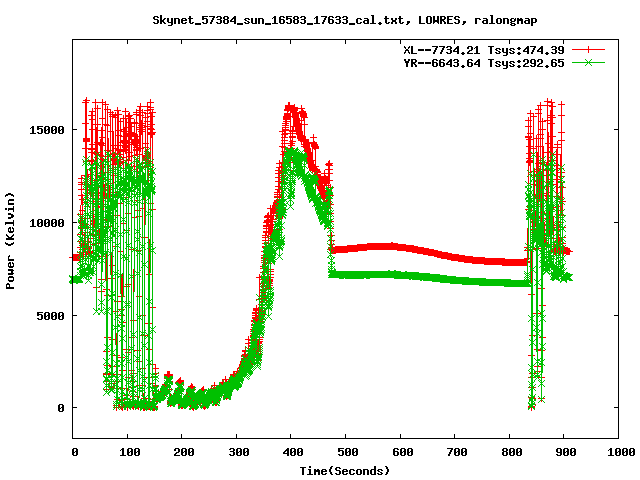Click the Time(Seconds) x-axis label
This screenshot has width=640, height=480.
(345, 471)
